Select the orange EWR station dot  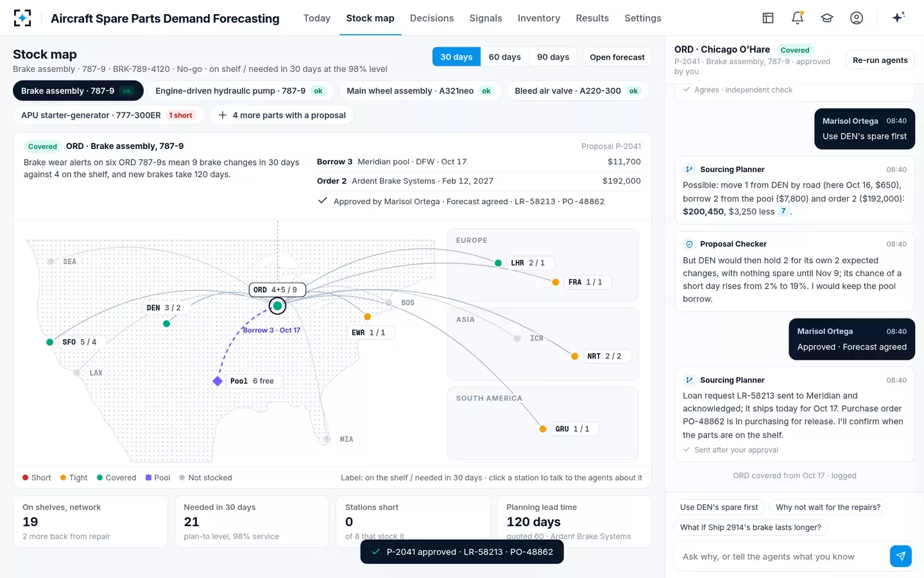368,317
